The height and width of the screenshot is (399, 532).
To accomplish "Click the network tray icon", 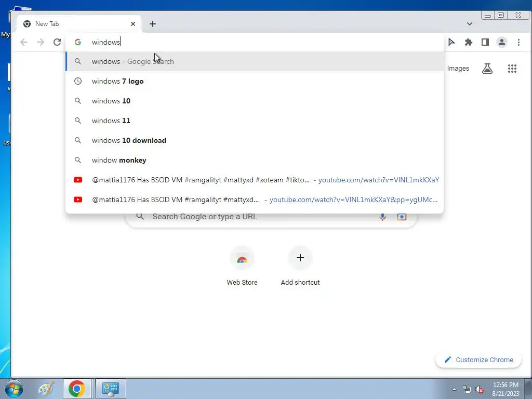I will (467, 389).
